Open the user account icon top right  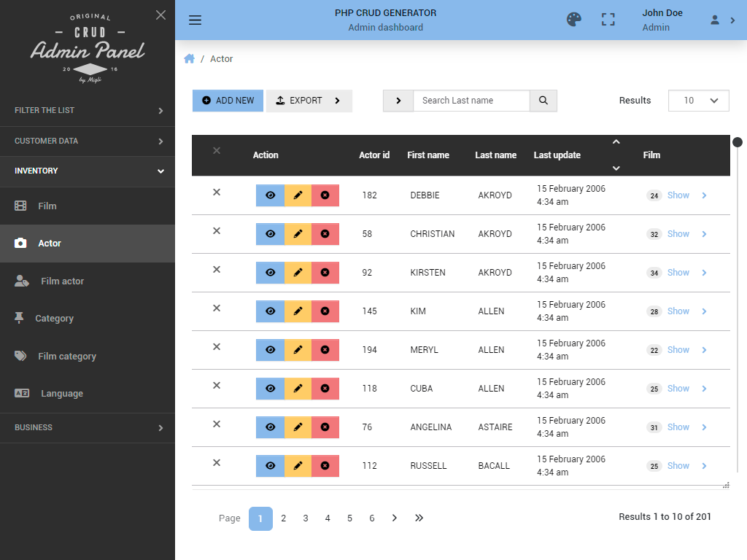pyautogui.click(x=713, y=20)
